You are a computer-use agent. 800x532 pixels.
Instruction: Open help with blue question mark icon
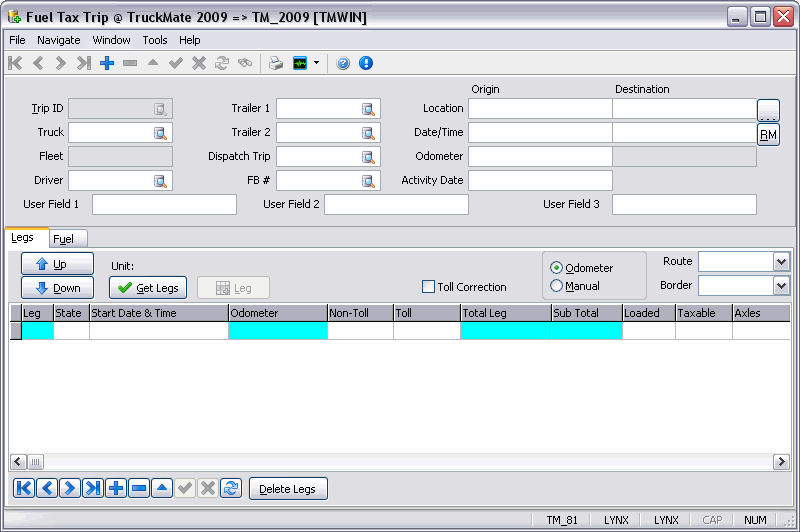[x=343, y=63]
